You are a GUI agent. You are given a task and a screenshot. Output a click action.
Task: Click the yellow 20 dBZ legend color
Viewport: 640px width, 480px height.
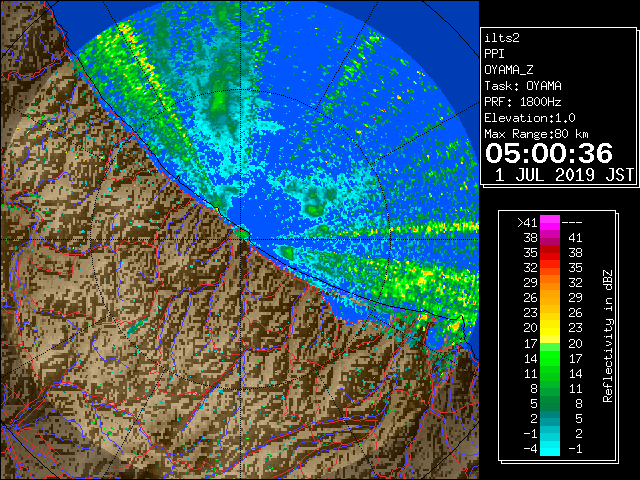[550, 328]
